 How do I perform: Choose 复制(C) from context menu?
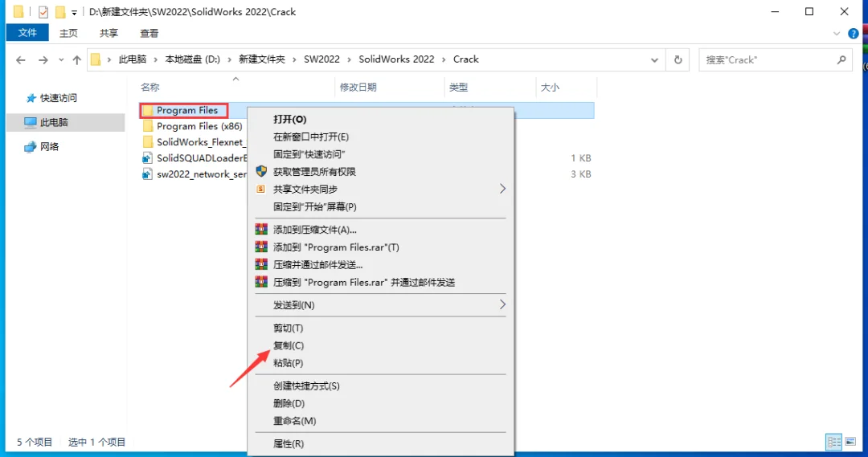click(x=380, y=345)
